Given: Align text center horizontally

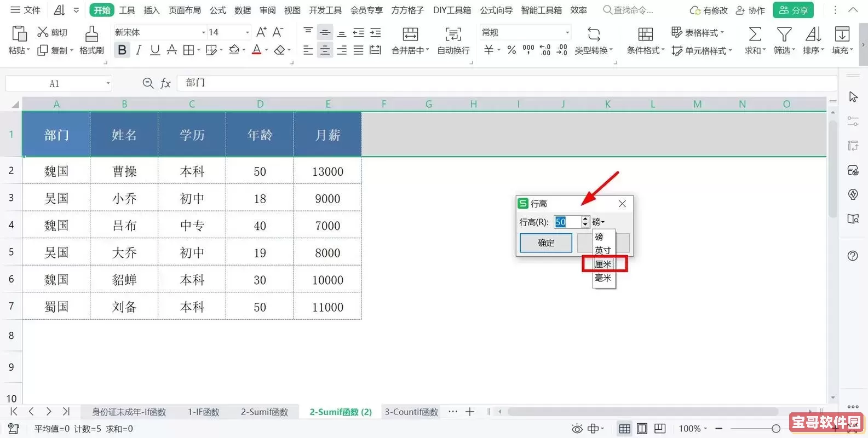Looking at the screenshot, I should tap(325, 50).
